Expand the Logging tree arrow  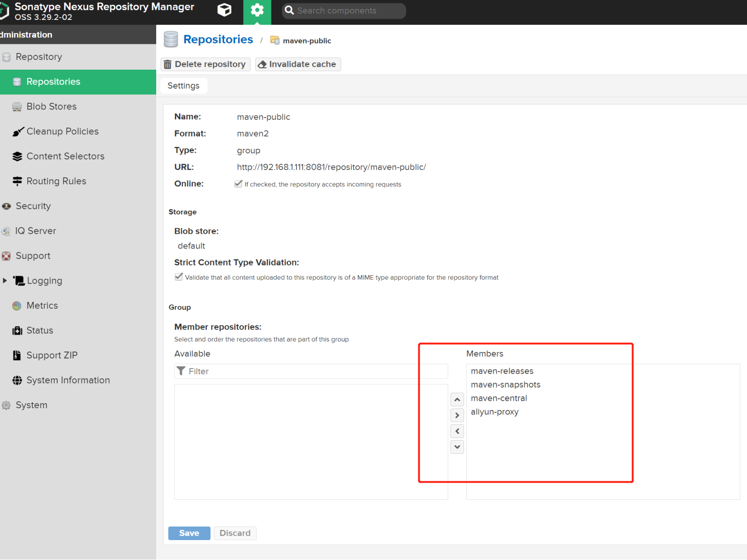pos(5,280)
